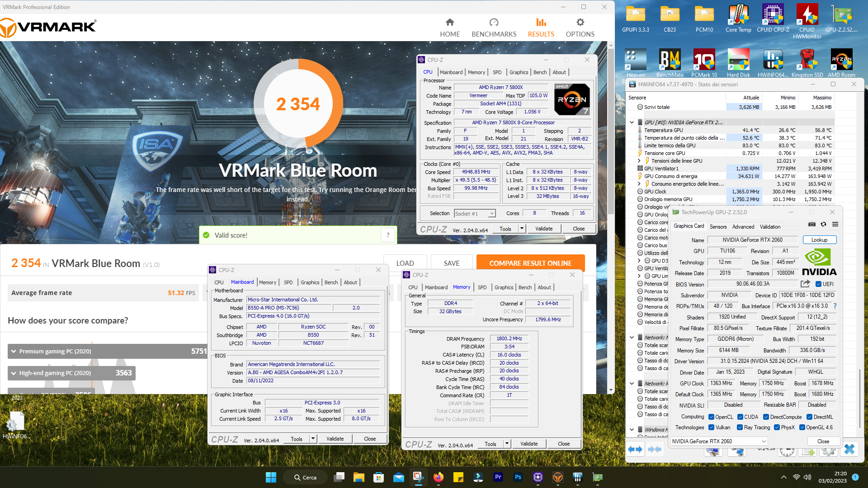Viewport: 868px width, 488px height.
Task: Expand the Consumo energetico delle linee row
Action: 639,184
